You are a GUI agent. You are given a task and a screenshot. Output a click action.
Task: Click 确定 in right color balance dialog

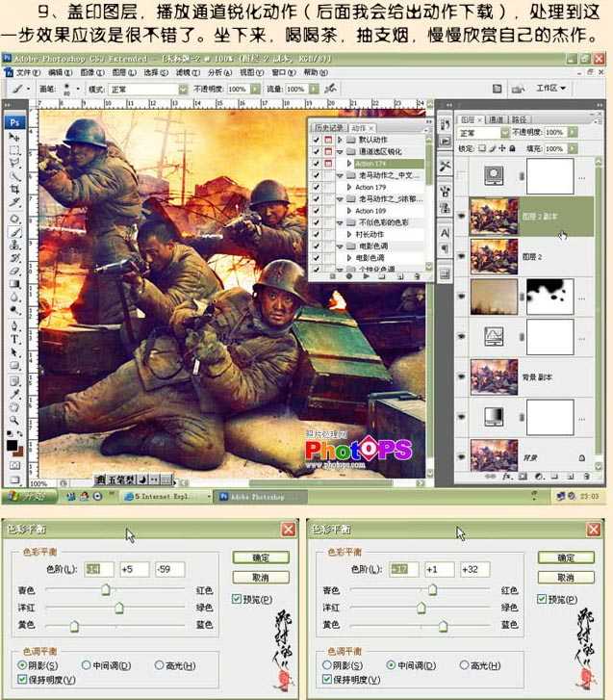pos(566,557)
